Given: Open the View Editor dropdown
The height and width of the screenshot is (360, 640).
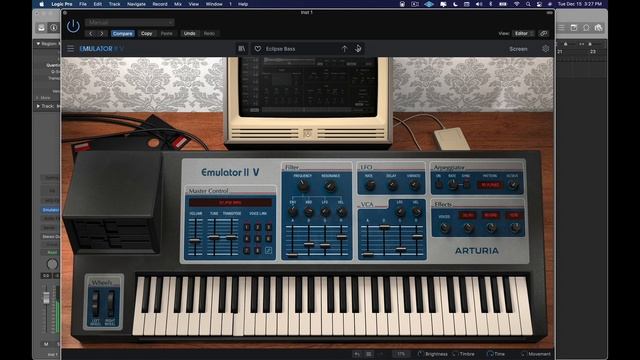Looking at the screenshot, I should point(523,33).
